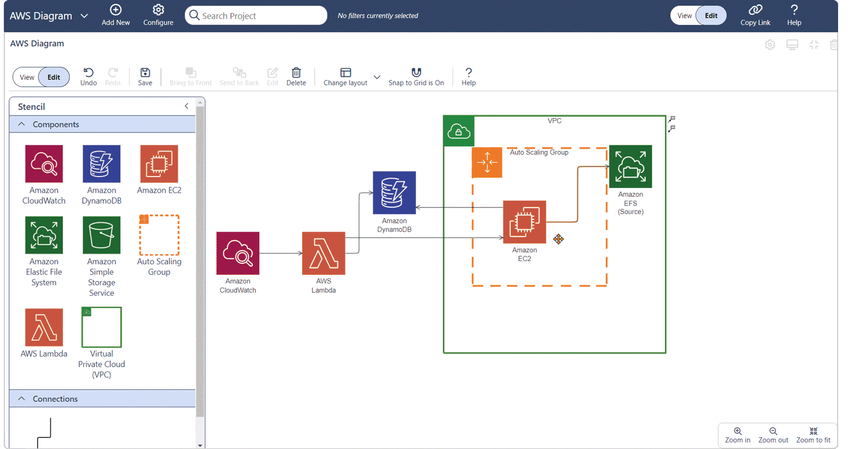868x449 pixels.
Task: Open the diagram settings gear icon
Action: [x=770, y=45]
